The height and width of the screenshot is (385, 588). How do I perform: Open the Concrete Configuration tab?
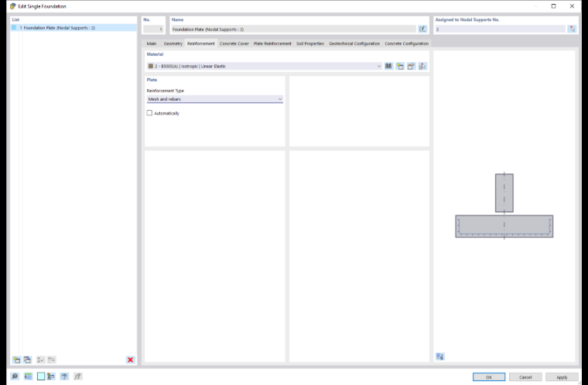pos(406,43)
